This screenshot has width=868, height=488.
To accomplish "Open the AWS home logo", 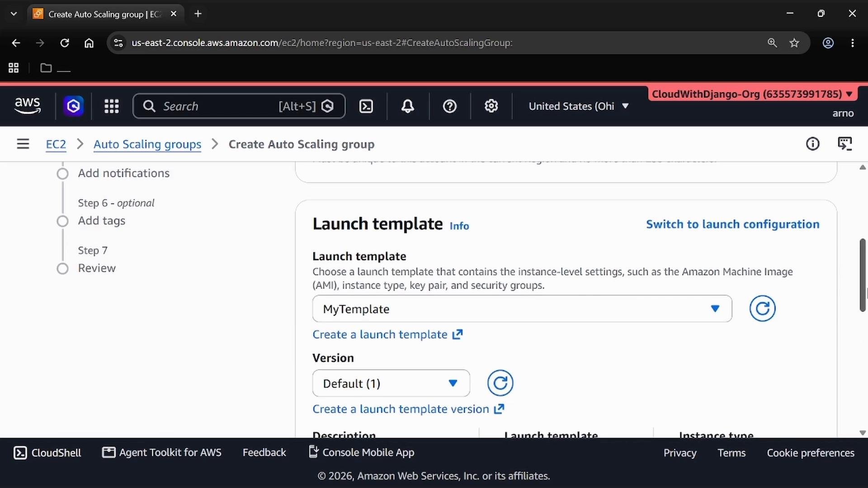I will 28,106.
